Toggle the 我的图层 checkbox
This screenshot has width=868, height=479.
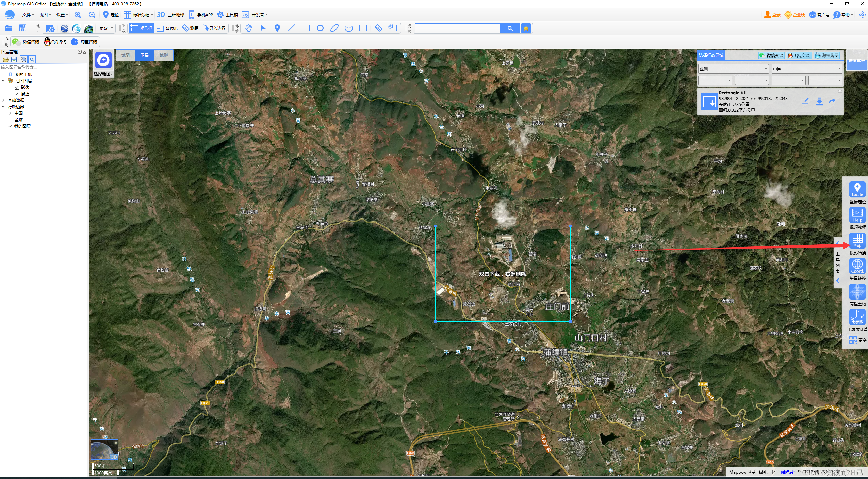click(x=10, y=126)
